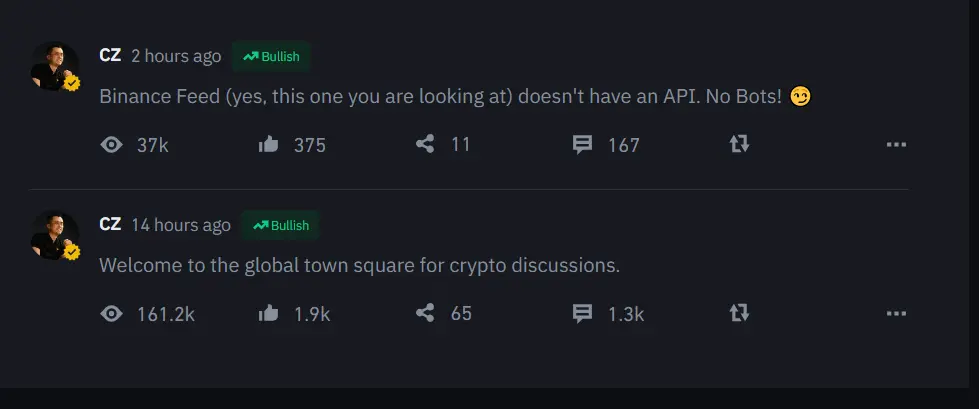Click CZ's avatar on the 14 hours ago post

pyautogui.click(x=55, y=236)
